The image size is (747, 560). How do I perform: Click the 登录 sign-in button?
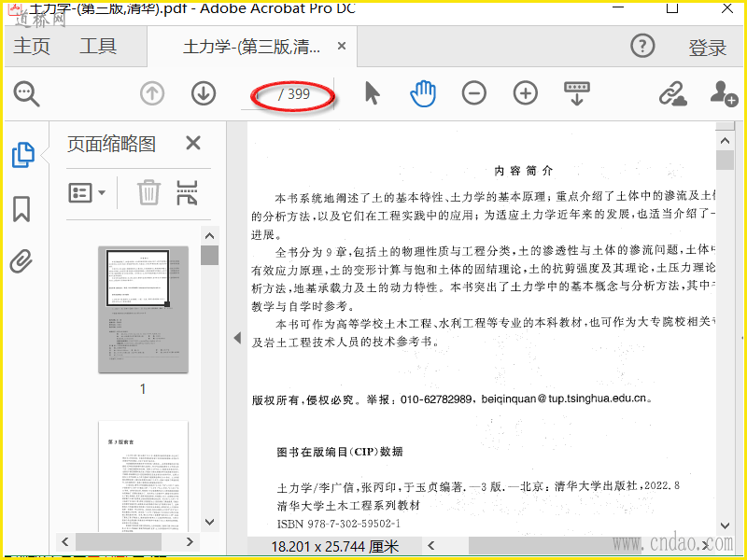click(707, 48)
